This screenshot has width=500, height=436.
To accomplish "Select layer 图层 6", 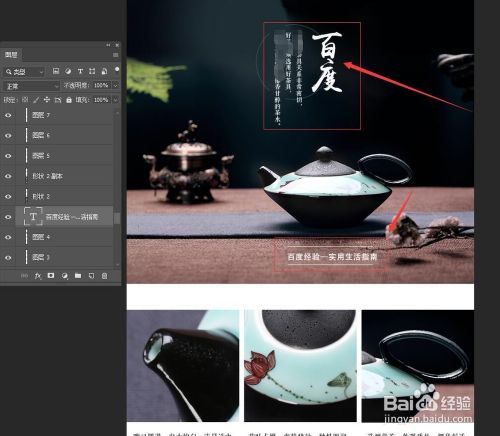I will pyautogui.click(x=65, y=136).
